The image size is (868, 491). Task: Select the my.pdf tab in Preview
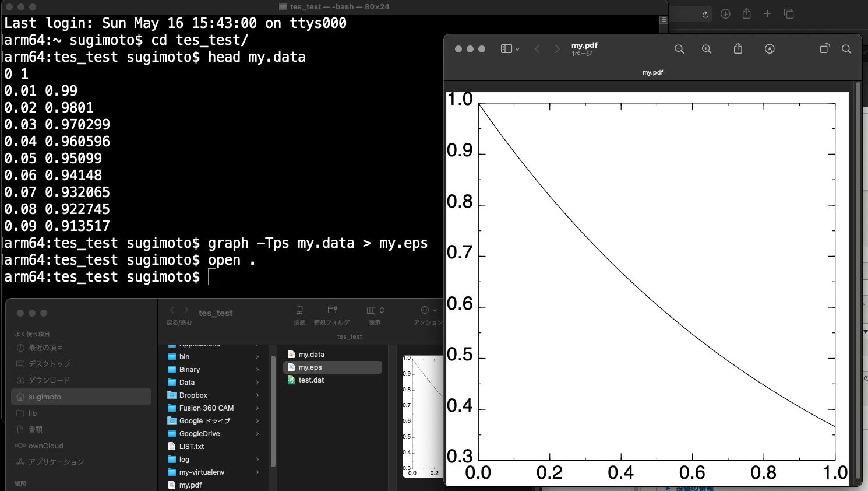[x=652, y=72]
